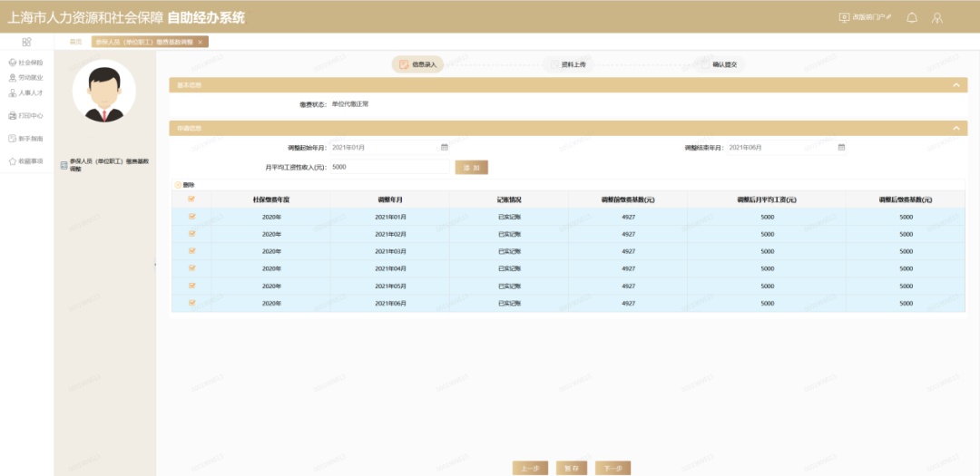Click the notification bell icon
980x476 pixels.
(912, 17)
